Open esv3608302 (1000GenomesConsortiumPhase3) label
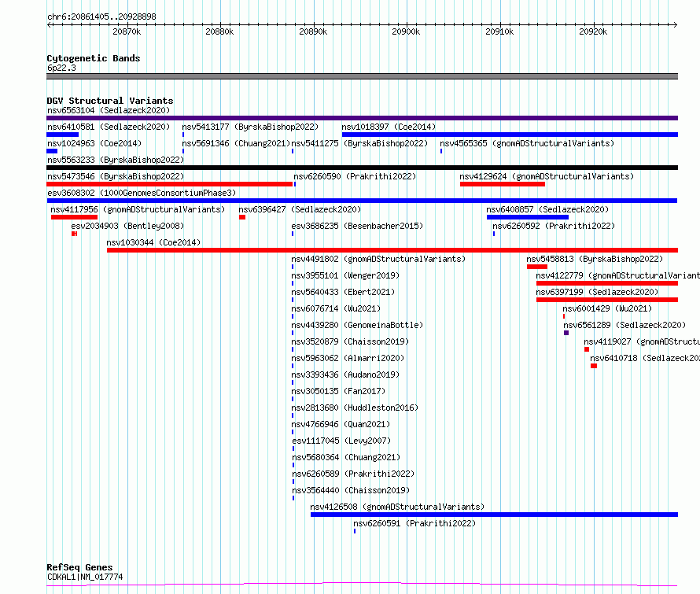The image size is (700, 594). [142, 193]
